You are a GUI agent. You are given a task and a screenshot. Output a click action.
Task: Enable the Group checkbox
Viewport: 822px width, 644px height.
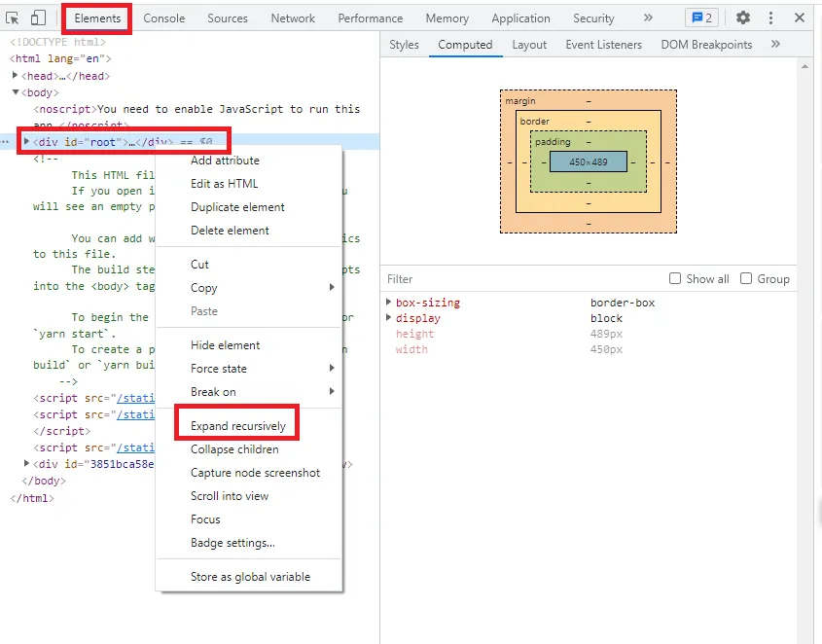pyautogui.click(x=745, y=278)
